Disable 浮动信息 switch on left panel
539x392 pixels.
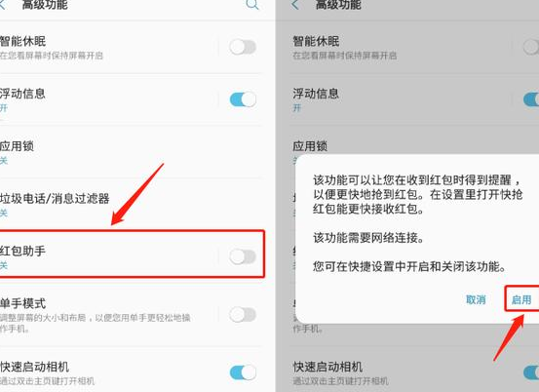pos(243,99)
